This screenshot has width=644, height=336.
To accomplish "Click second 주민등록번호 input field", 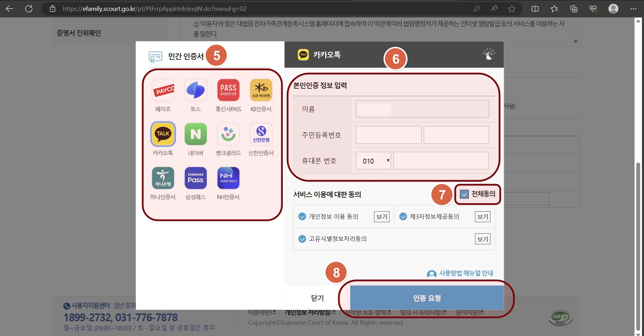I will pyautogui.click(x=456, y=135).
